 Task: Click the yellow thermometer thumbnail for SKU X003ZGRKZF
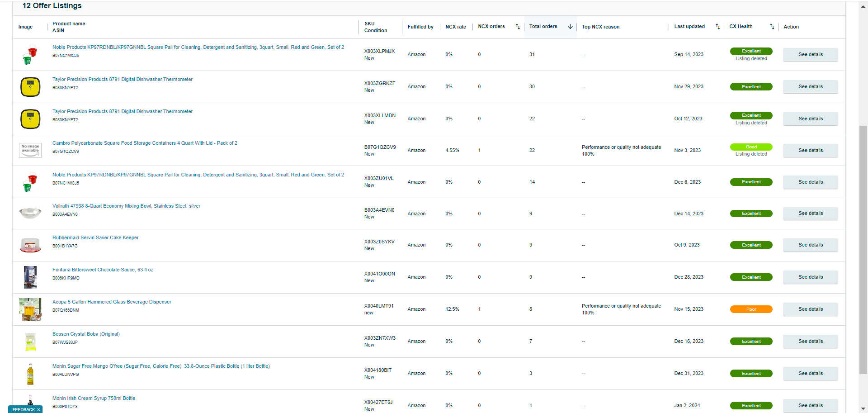pyautogui.click(x=30, y=87)
